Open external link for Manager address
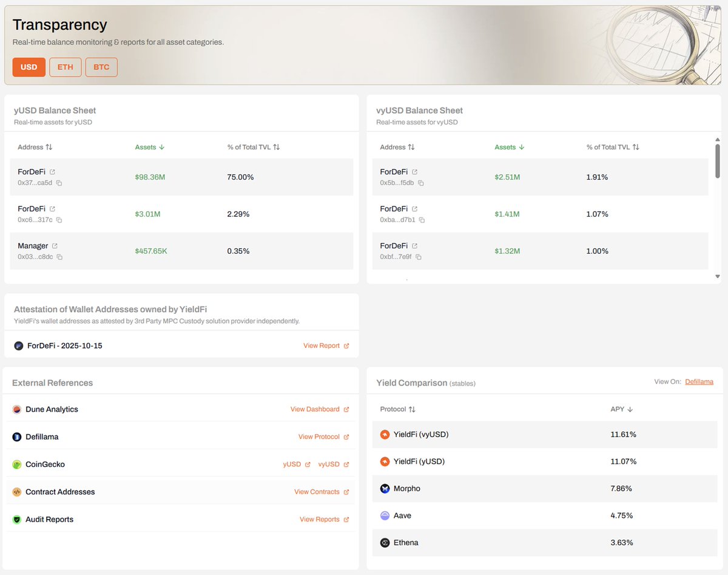 click(55, 246)
